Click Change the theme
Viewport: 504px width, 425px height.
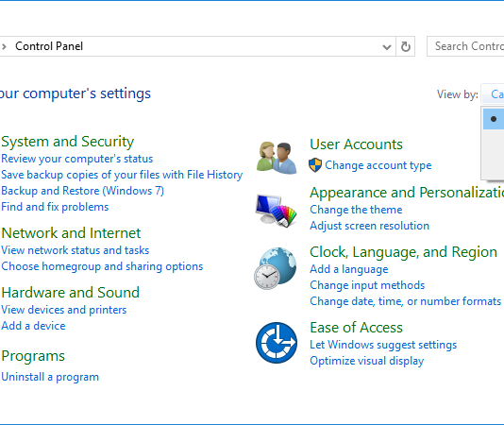tap(356, 210)
